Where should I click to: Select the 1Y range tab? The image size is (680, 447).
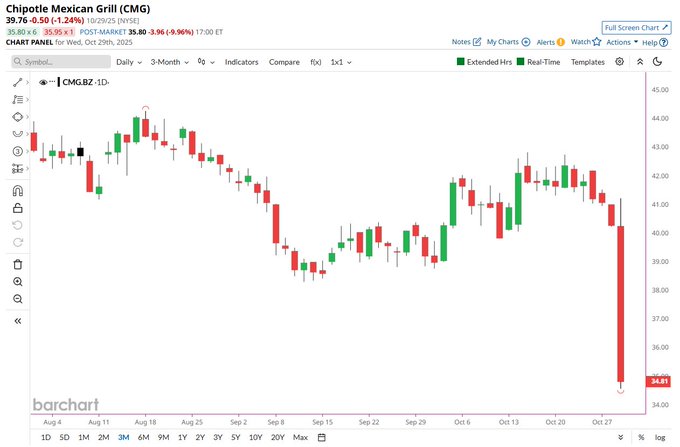click(183, 437)
